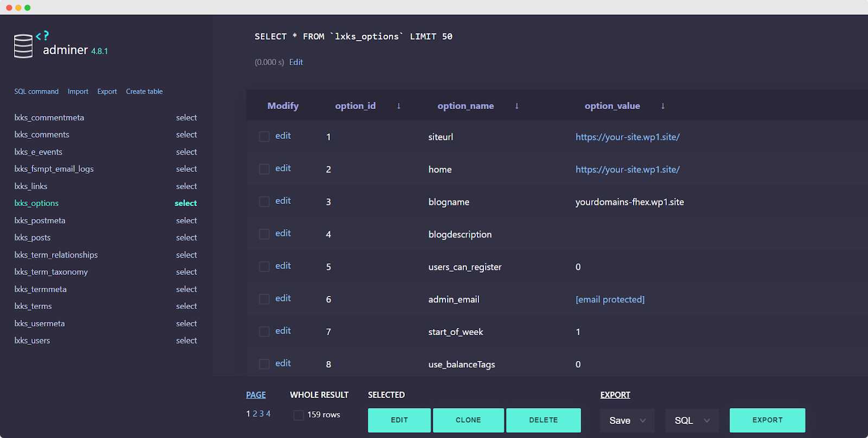Viewport: 868px width, 438px height.
Task: Click select next to lxks_posts
Action: [x=187, y=237]
